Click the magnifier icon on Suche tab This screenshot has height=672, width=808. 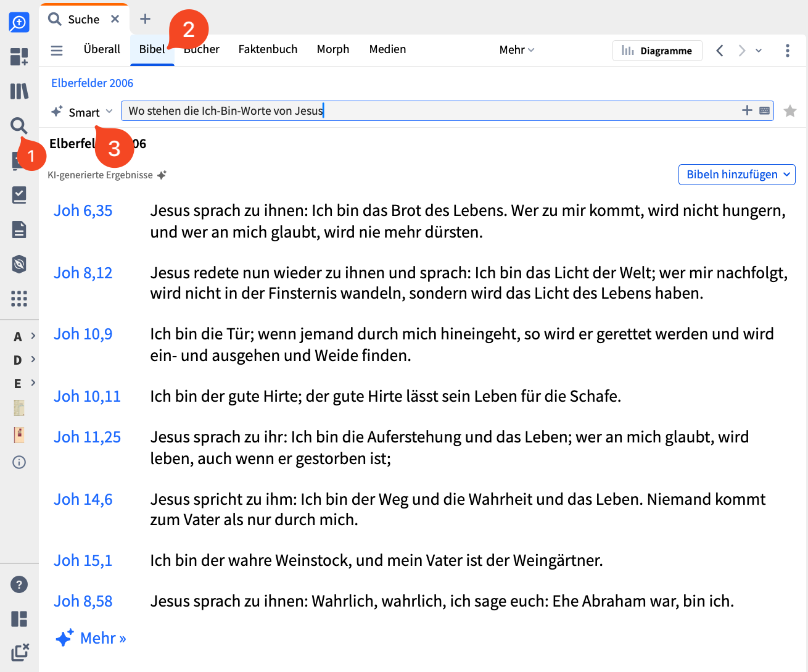coord(55,19)
